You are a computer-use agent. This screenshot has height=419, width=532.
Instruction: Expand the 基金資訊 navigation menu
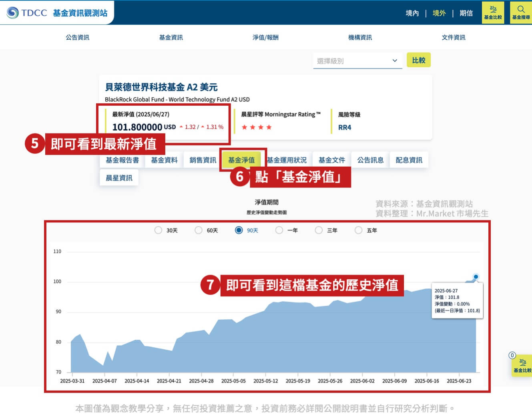171,37
